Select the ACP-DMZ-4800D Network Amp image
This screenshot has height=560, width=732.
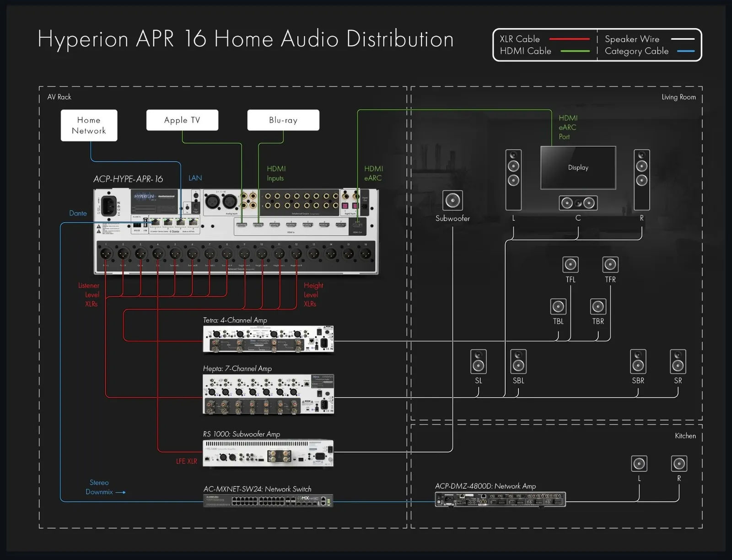click(x=501, y=499)
